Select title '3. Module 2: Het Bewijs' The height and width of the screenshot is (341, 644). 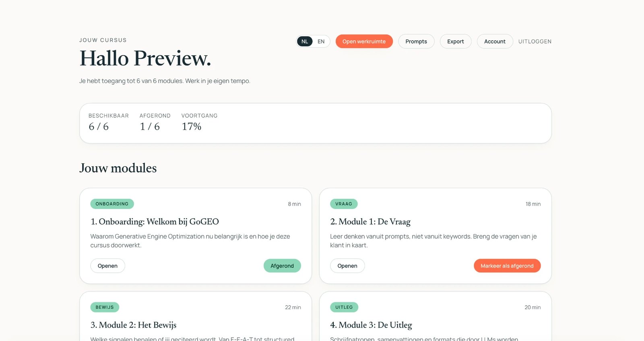[x=133, y=325]
